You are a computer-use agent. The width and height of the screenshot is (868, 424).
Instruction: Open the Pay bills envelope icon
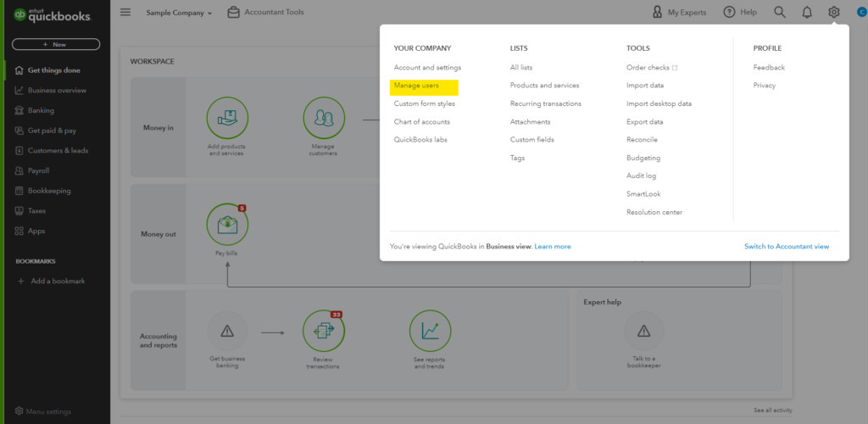pos(227,224)
